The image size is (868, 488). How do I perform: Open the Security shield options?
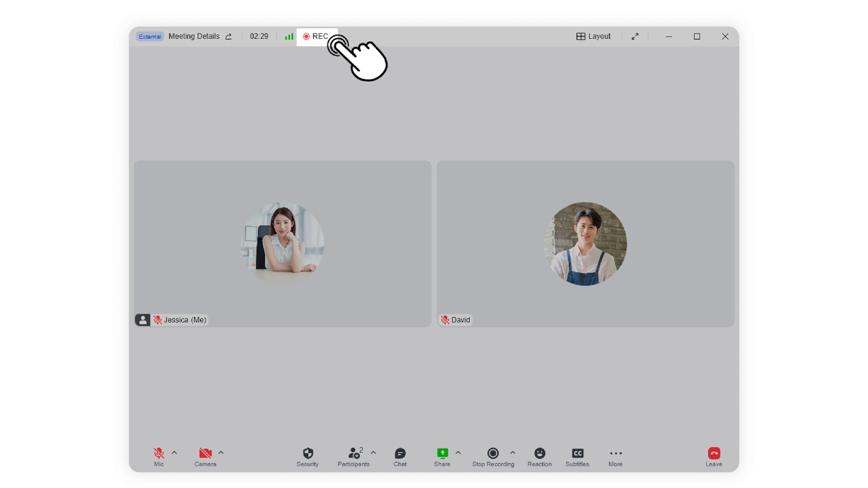(308, 453)
